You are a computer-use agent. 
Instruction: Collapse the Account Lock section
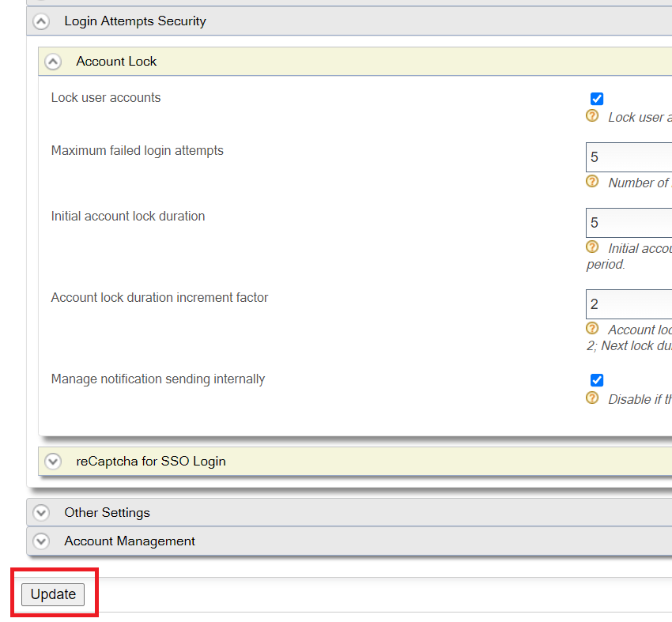(53, 61)
